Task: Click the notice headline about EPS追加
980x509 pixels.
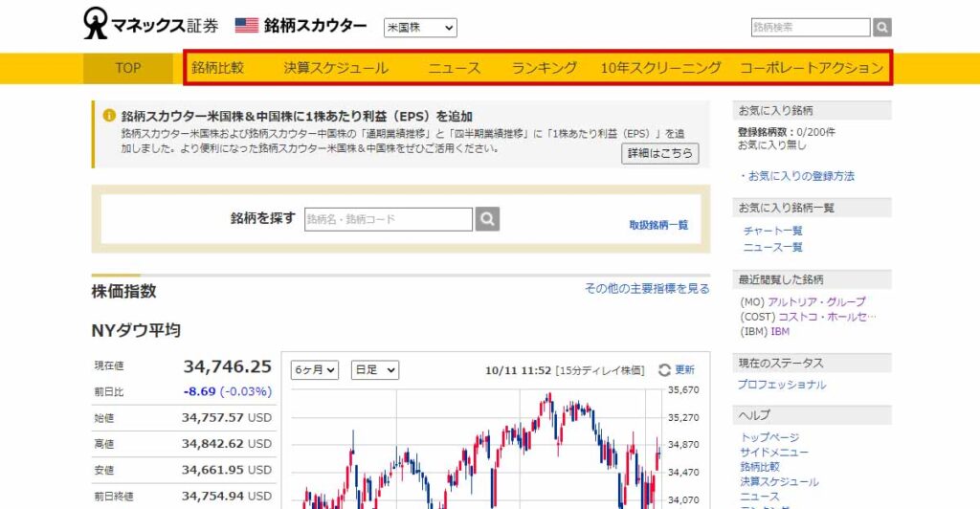Action: tap(297, 116)
